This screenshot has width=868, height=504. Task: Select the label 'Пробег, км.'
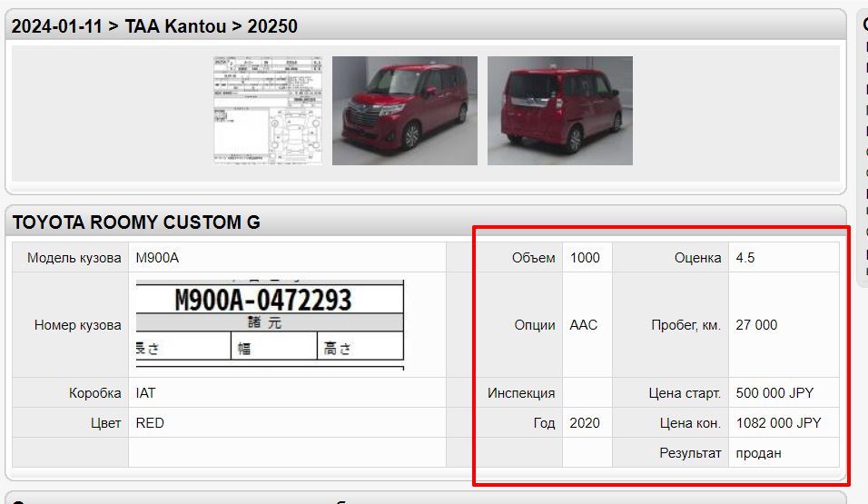[686, 324]
